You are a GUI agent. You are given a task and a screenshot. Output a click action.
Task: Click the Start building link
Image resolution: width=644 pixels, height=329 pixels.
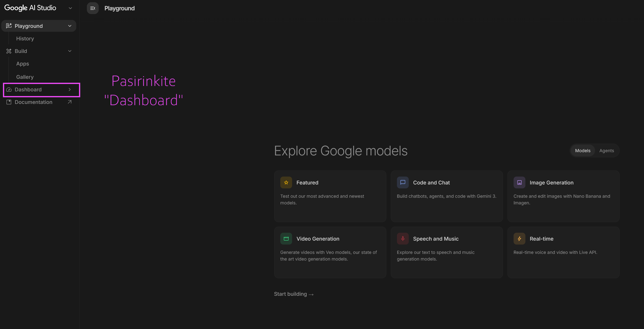[294, 294]
